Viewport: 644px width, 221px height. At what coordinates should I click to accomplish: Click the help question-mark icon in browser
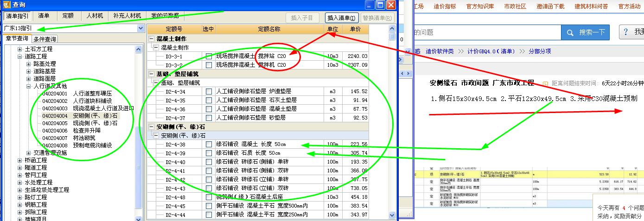626,32
